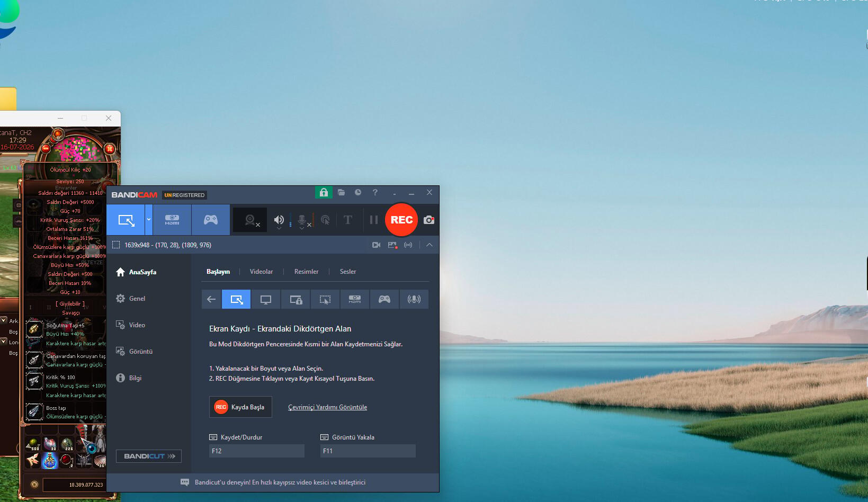Click the Kayda Başla button
This screenshot has width=868, height=502.
pyautogui.click(x=240, y=407)
